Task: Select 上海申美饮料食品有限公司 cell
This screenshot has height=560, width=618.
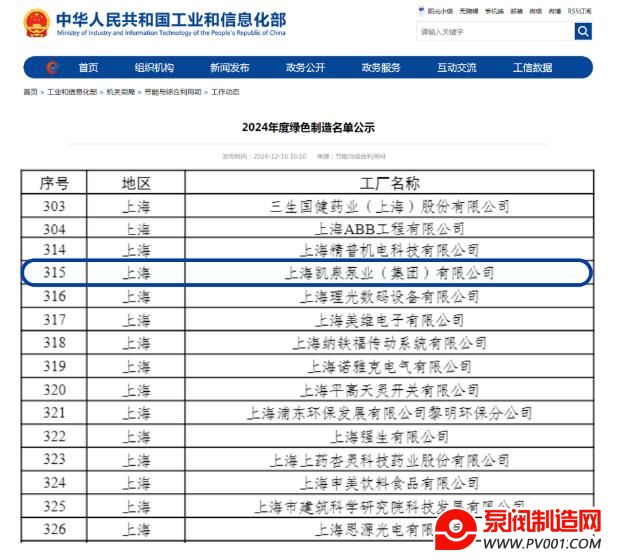Action: (389, 483)
